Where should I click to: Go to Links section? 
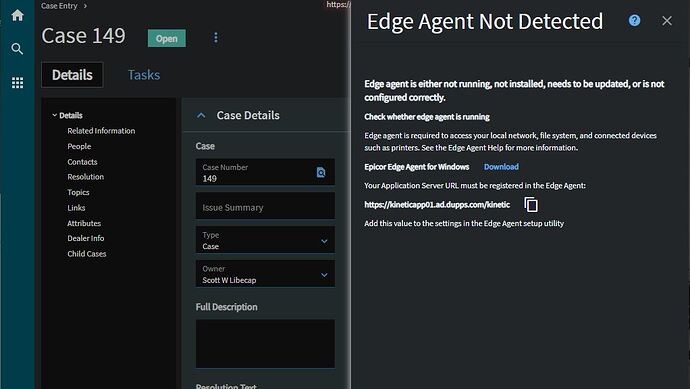pyautogui.click(x=76, y=208)
